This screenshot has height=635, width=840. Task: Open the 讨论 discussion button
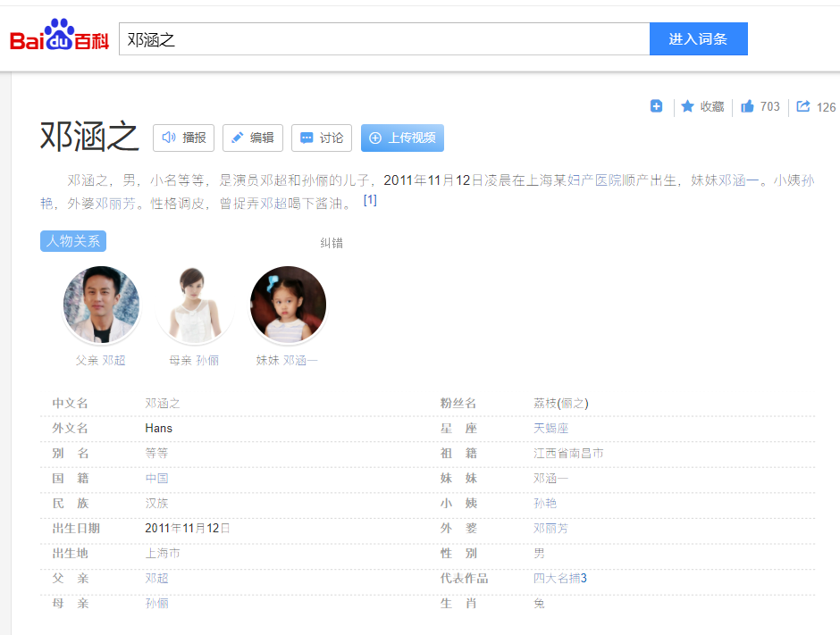[x=322, y=138]
